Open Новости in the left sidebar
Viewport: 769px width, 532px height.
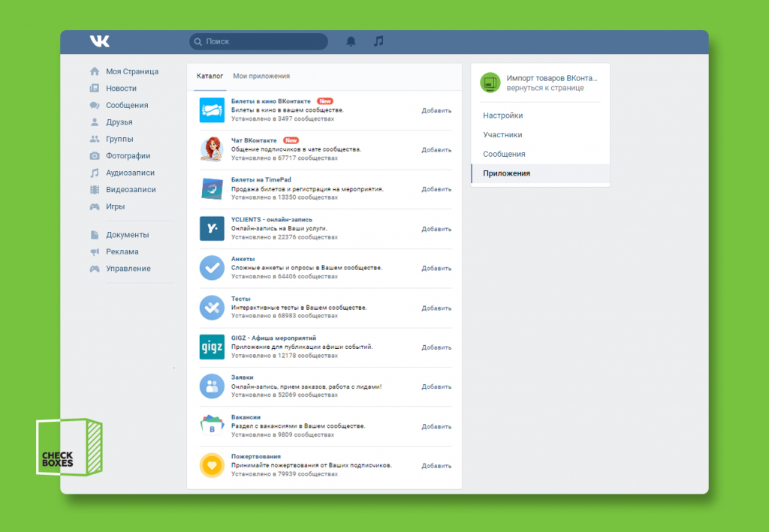tap(121, 89)
